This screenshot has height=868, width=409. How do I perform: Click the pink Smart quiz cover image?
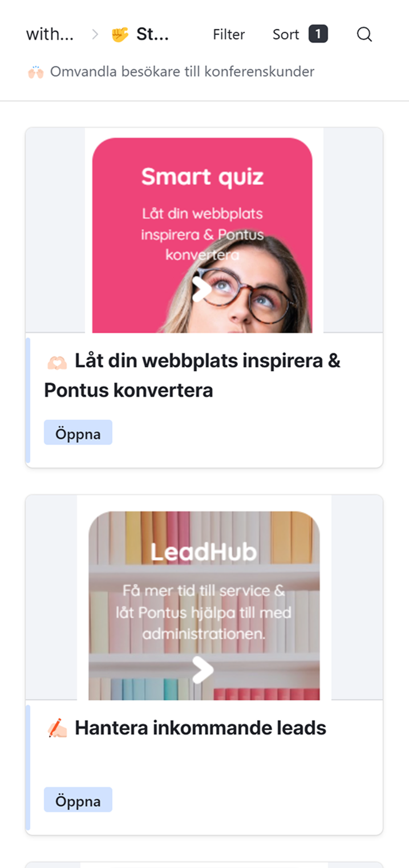click(x=203, y=235)
